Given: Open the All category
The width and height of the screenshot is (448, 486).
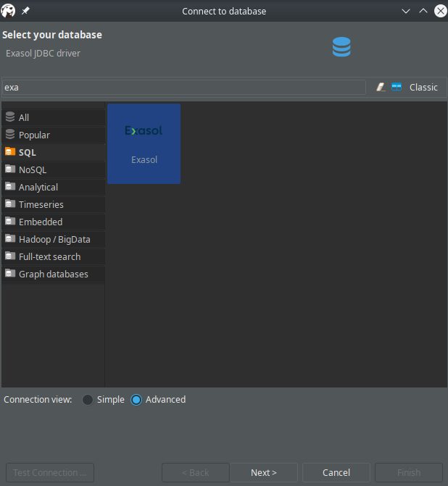Looking at the screenshot, I should pos(54,117).
